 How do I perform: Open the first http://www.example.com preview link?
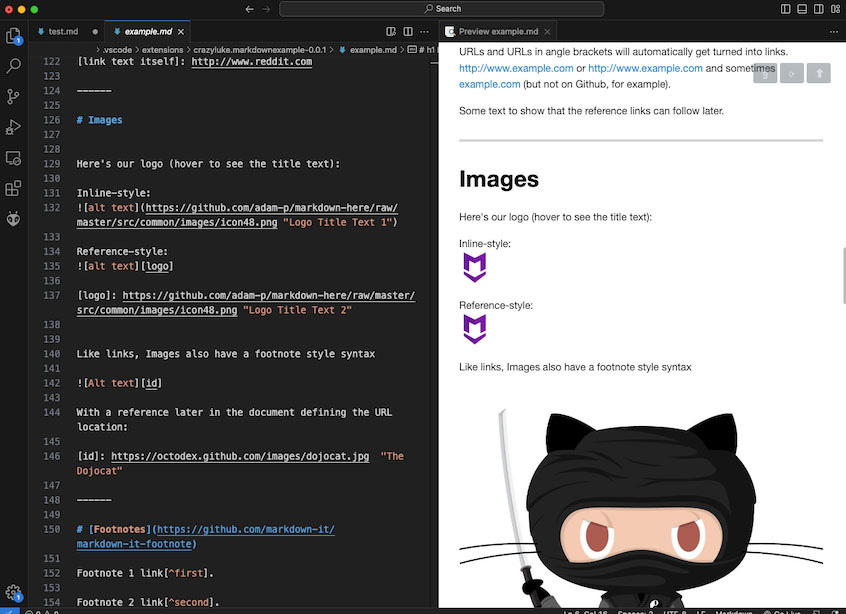click(x=516, y=68)
